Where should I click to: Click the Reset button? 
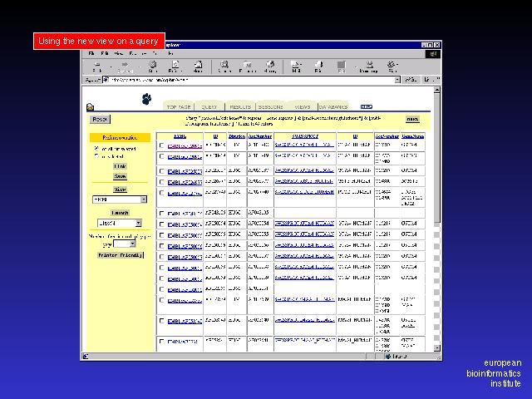coord(100,120)
